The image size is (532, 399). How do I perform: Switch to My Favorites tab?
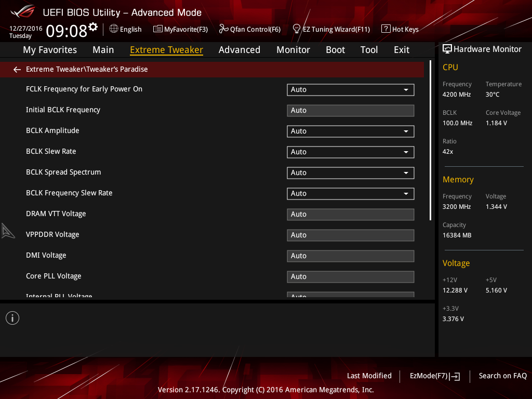[50, 50]
